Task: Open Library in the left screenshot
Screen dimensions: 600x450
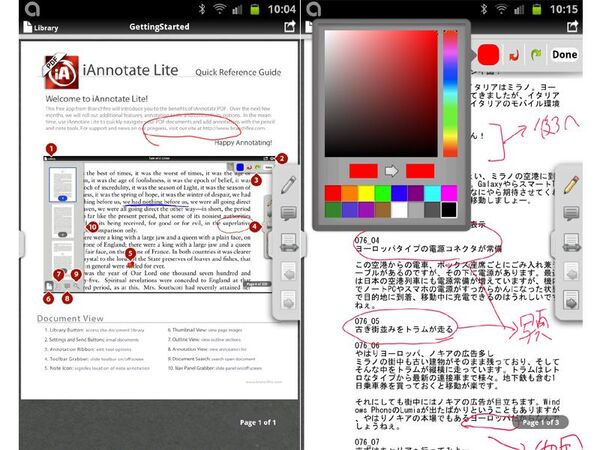Action: [41, 27]
